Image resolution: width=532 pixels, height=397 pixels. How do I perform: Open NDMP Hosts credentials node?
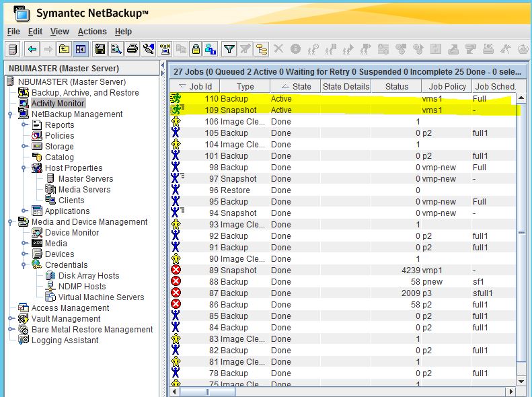[x=82, y=287]
